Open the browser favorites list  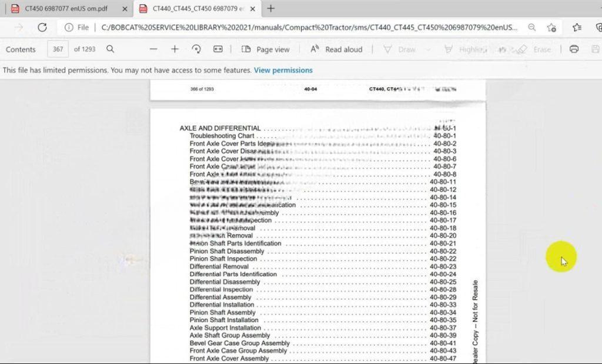577,28
